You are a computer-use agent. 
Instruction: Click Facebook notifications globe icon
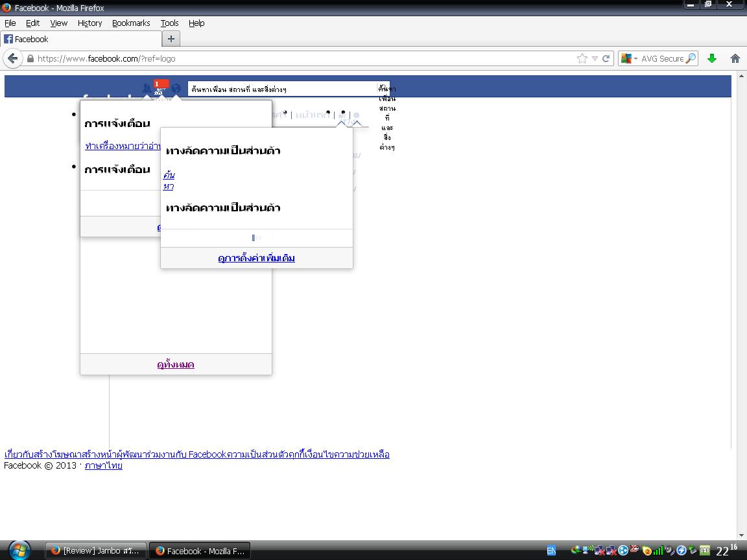click(176, 88)
